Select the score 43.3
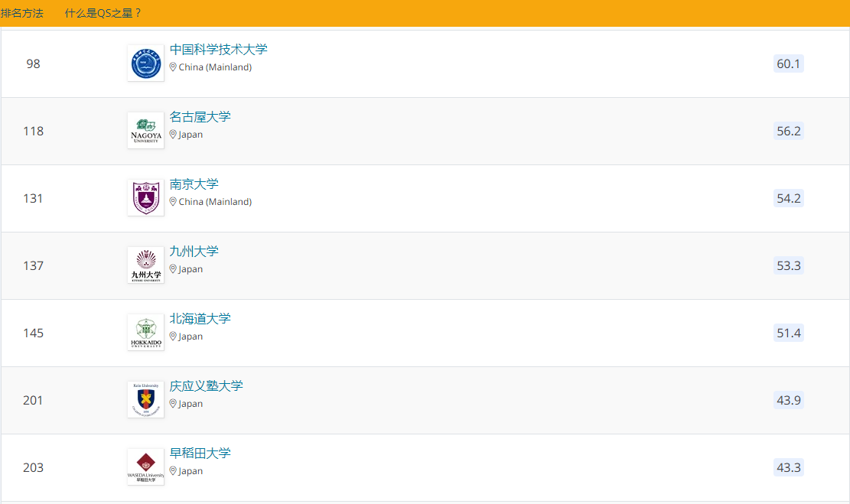 pos(788,467)
